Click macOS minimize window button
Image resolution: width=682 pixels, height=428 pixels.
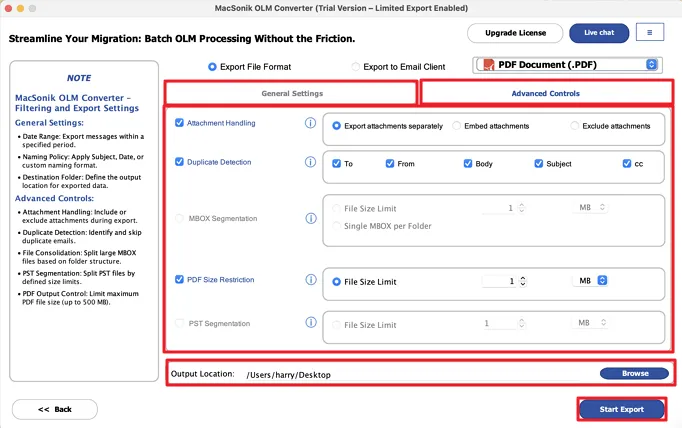coord(20,8)
